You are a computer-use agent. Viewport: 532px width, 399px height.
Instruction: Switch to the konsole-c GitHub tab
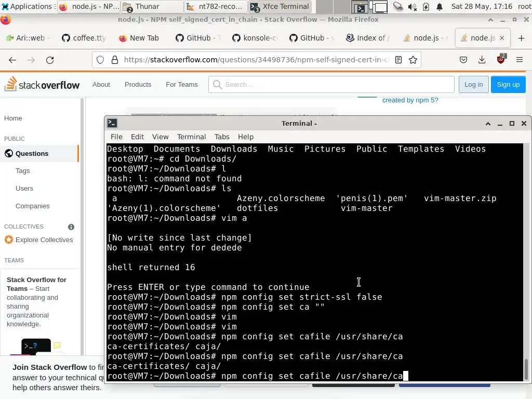(256, 38)
